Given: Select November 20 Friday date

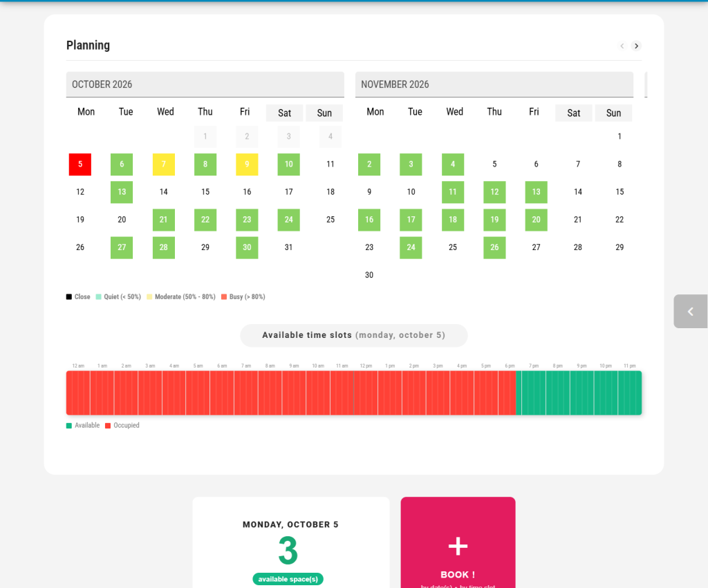Looking at the screenshot, I should pyautogui.click(x=536, y=220).
